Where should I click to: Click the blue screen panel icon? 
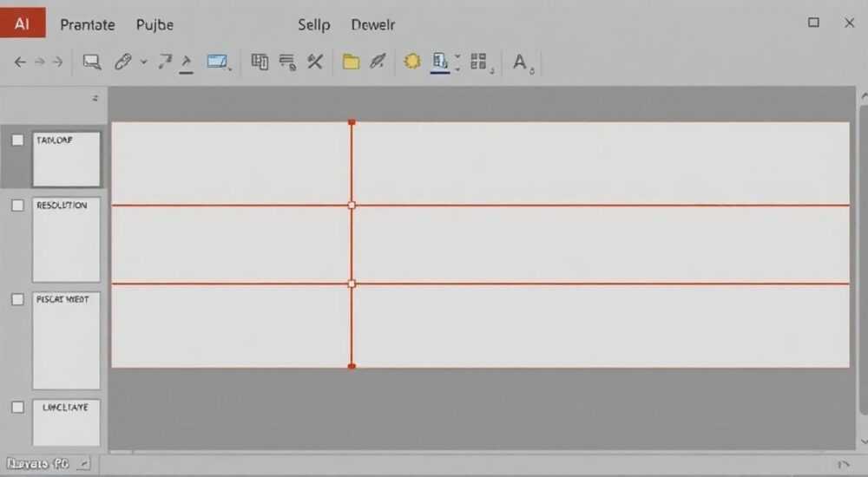coord(218,62)
